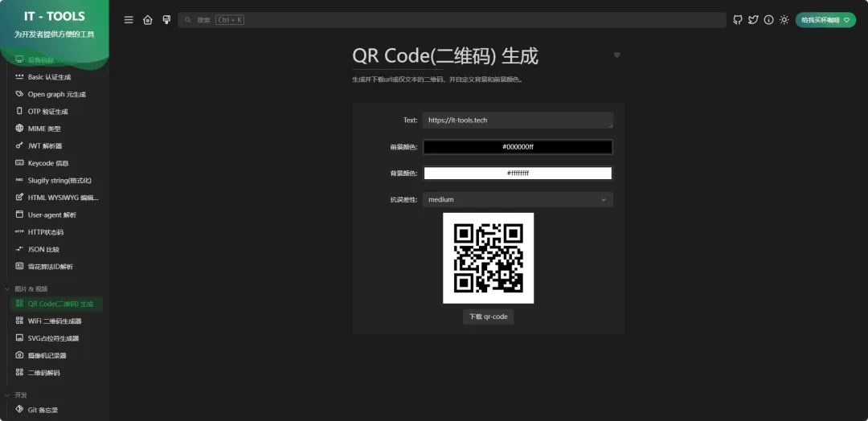Image resolution: width=868 pixels, height=421 pixels.
Task: Open User-agent 解析 tool
Action: click(x=56, y=215)
